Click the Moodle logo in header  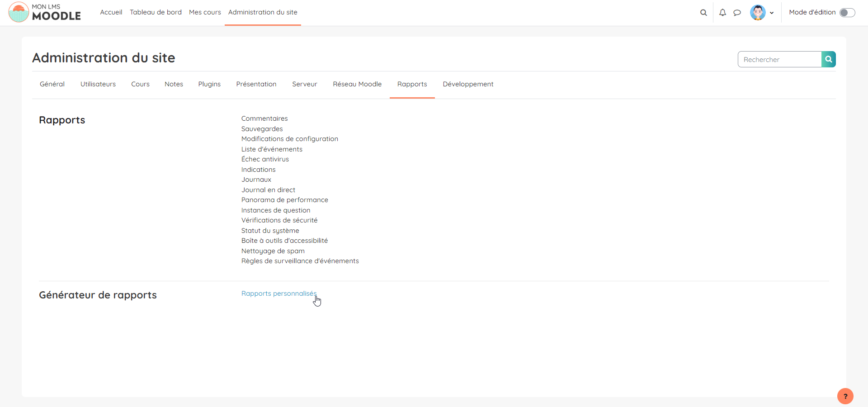point(44,12)
